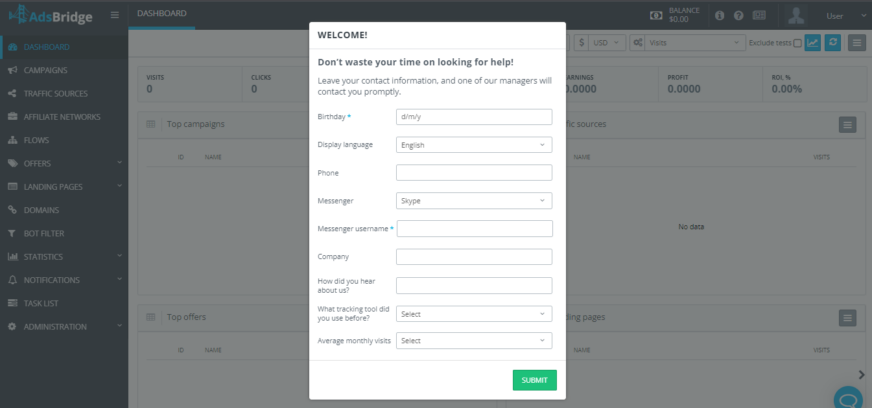Viewport: 872px width, 408px height.
Task: Open Top traffic sources panel menu icon
Action: (847, 125)
